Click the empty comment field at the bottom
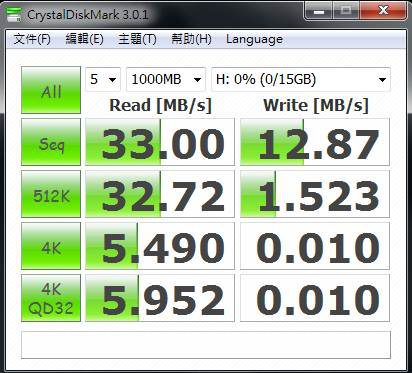The height and width of the screenshot is (373, 412). point(206,345)
